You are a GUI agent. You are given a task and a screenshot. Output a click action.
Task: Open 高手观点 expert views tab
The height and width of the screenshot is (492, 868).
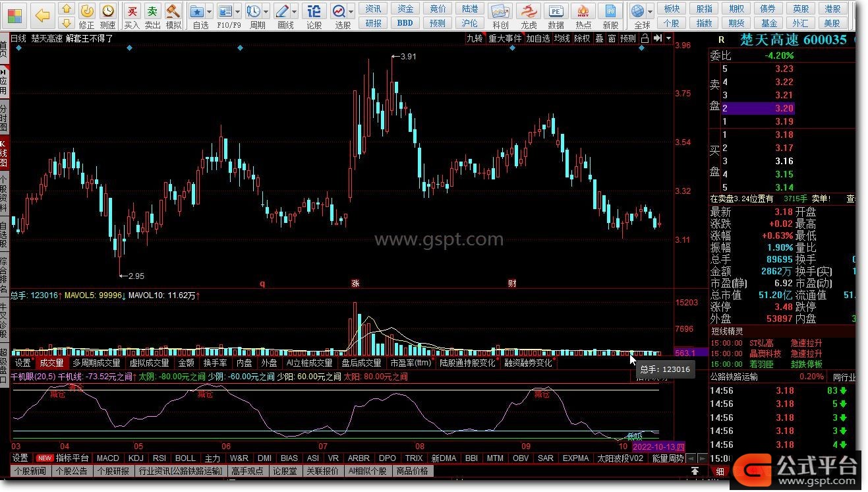[x=247, y=471]
